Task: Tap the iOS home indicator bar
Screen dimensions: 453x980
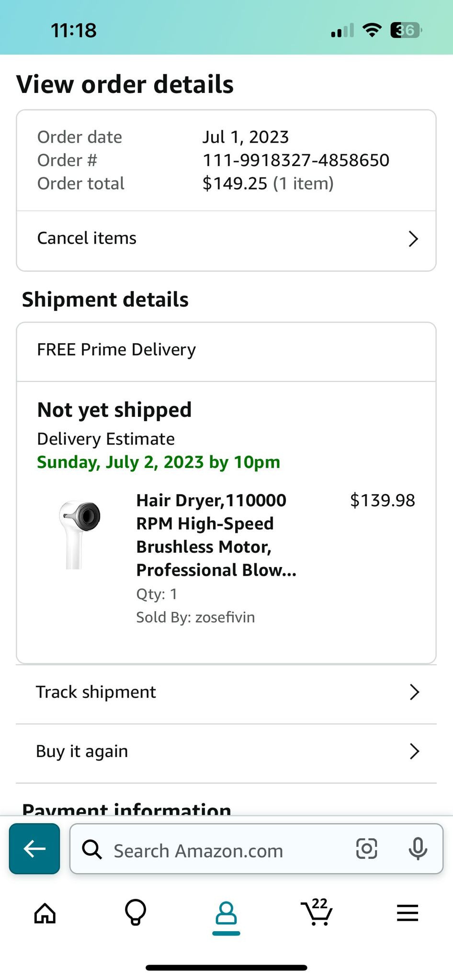Action: click(226, 968)
